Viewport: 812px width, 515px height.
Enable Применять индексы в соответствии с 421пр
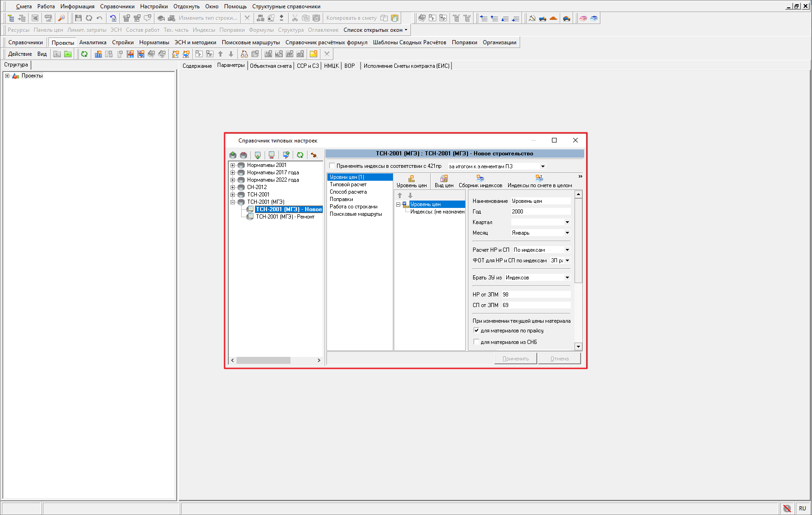click(332, 166)
